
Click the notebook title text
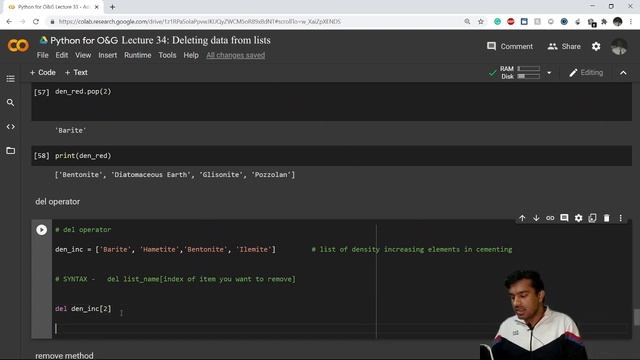[x=160, y=40]
